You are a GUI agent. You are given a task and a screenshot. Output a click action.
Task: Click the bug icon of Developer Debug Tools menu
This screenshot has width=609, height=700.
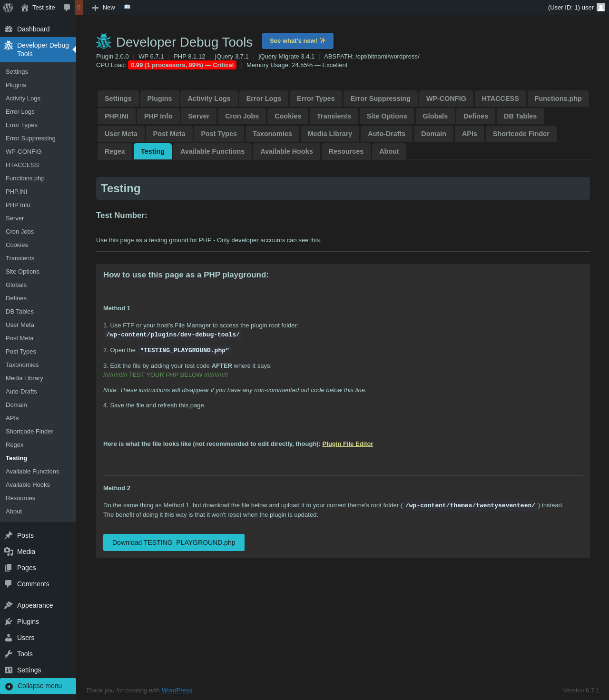(9, 45)
